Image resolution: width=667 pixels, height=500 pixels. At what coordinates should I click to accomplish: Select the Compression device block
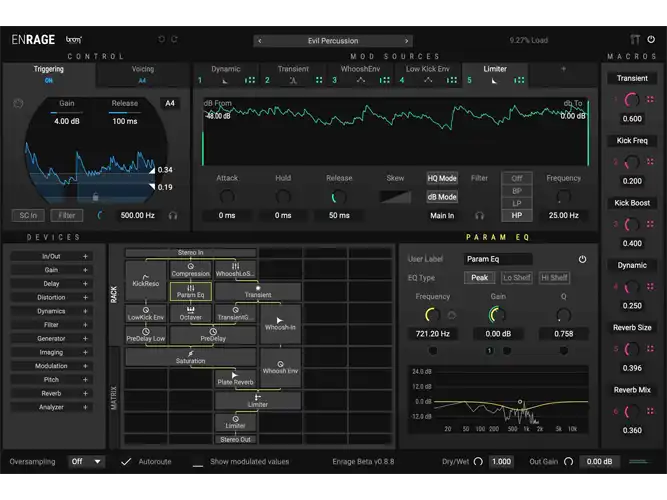pos(191,270)
